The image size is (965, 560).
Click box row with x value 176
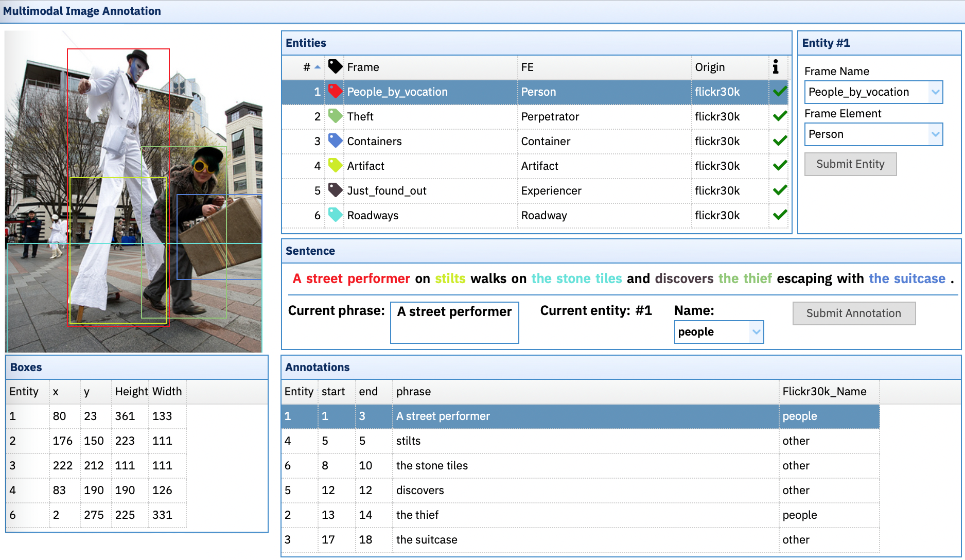point(96,441)
